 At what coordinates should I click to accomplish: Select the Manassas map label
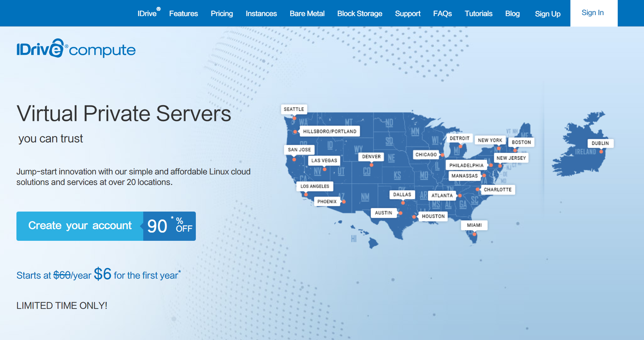pos(464,176)
